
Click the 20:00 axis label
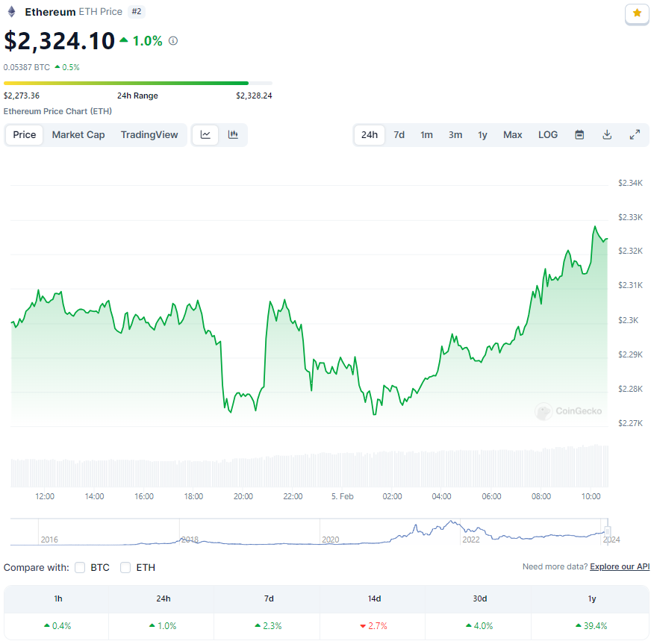(243, 496)
